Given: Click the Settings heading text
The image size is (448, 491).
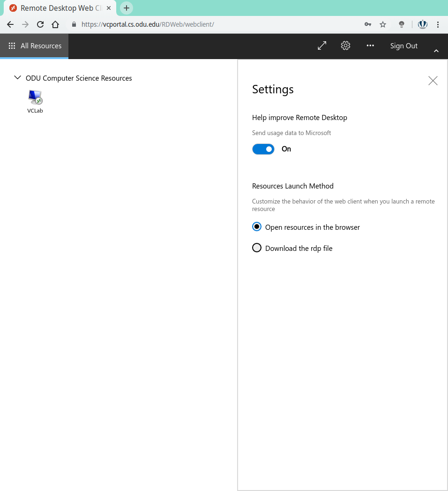Looking at the screenshot, I should (273, 90).
